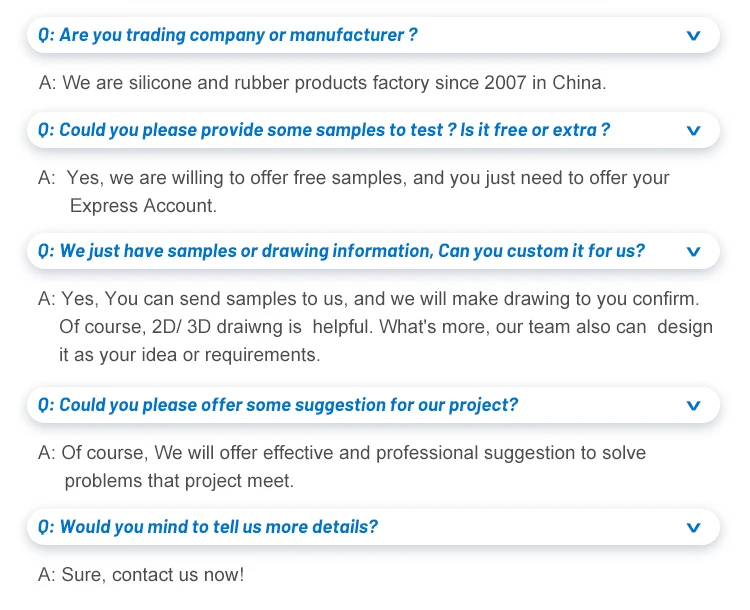
Task: Click the 'Sure, contact us now!' answer
Action: [152, 575]
